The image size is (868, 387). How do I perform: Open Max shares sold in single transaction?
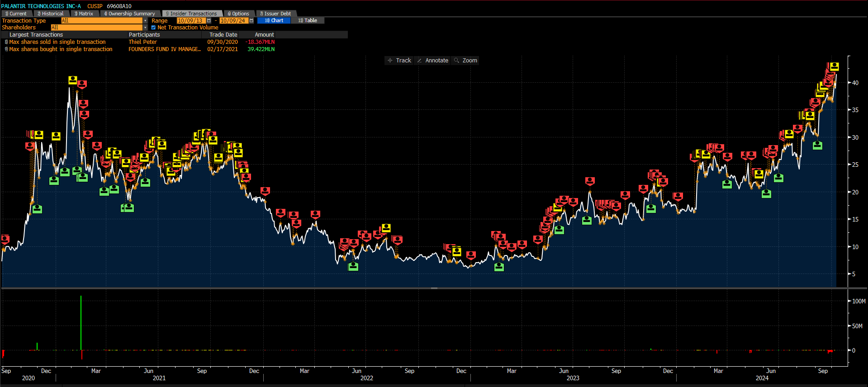pos(57,42)
